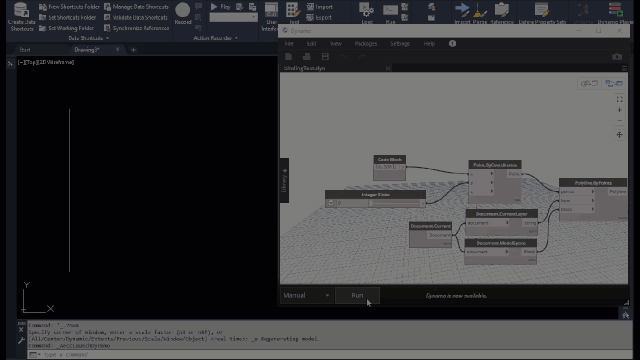Click the Create Data Shortcuts icon
Image resolution: width=640 pixels, height=360 pixels.
pyautogui.click(x=21, y=10)
